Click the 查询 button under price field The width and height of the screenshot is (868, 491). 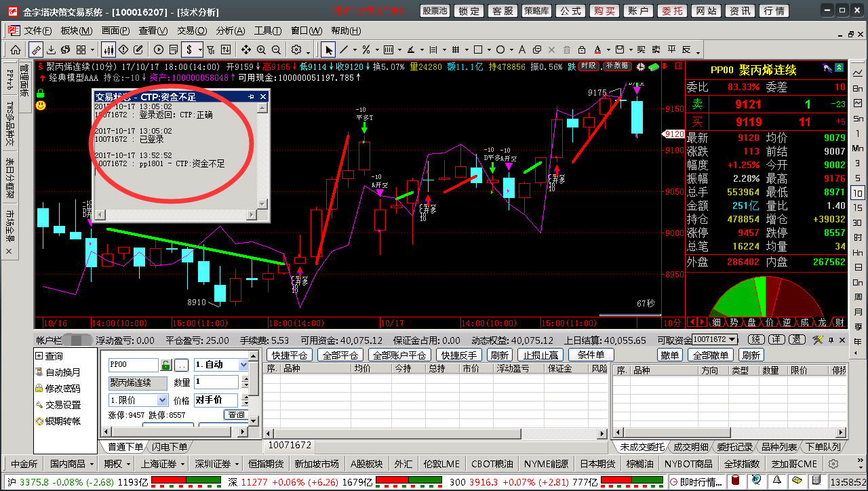coord(236,414)
